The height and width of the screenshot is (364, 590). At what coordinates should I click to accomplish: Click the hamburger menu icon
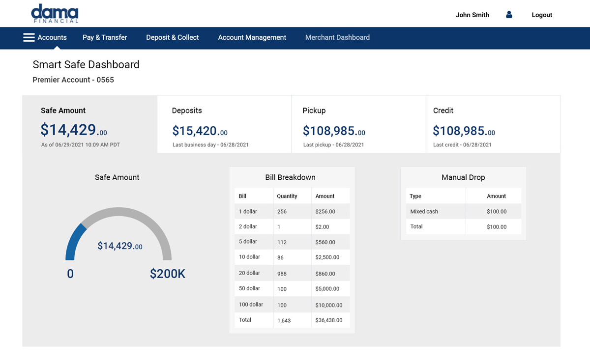(x=29, y=38)
